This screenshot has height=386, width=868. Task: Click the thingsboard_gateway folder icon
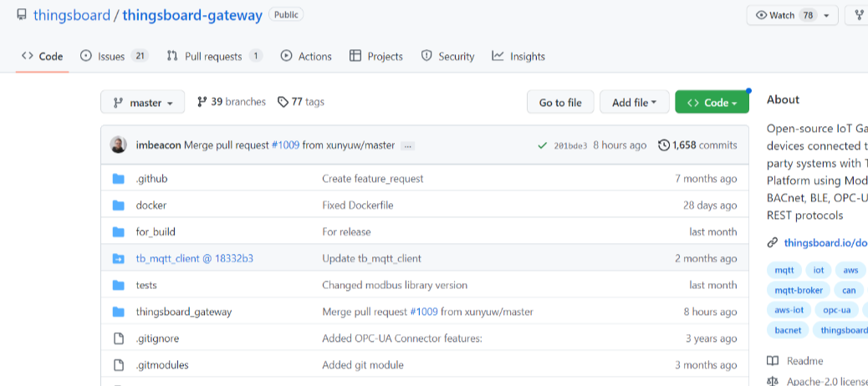(119, 312)
